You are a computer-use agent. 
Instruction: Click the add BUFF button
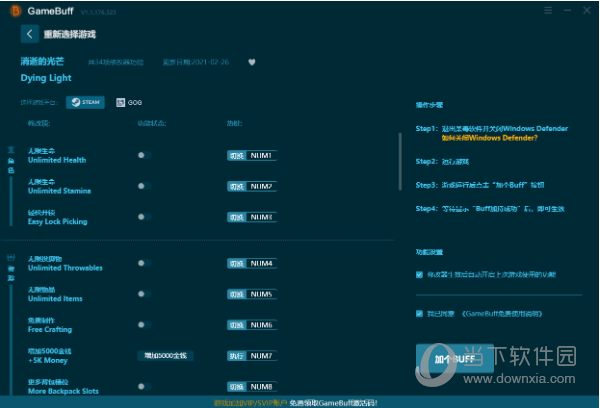point(455,359)
